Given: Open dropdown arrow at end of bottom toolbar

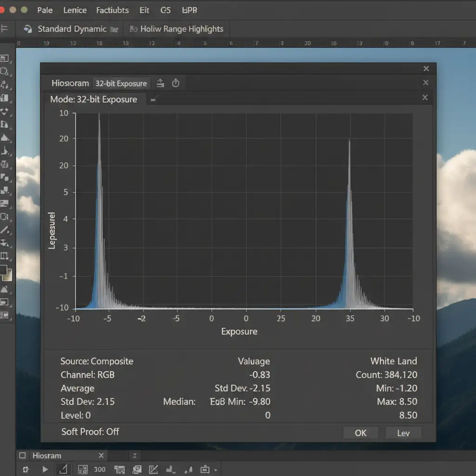Looking at the screenshot, I should coord(215,470).
